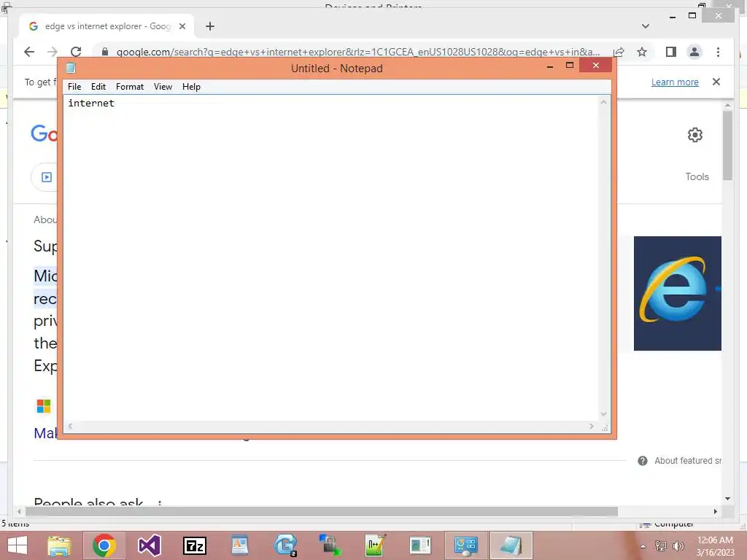The height and width of the screenshot is (560, 747).
Task: Click the Microsoft logo favicon in result
Action: [x=44, y=406]
